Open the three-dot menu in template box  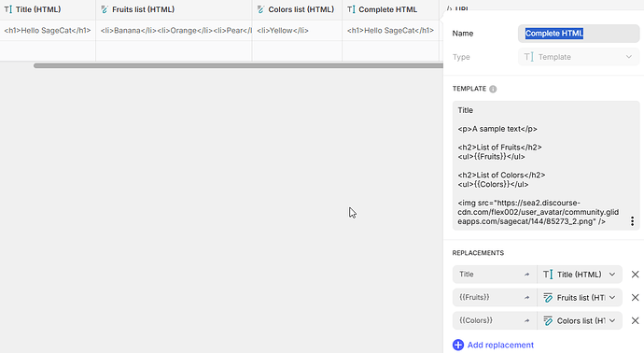pyautogui.click(x=632, y=221)
